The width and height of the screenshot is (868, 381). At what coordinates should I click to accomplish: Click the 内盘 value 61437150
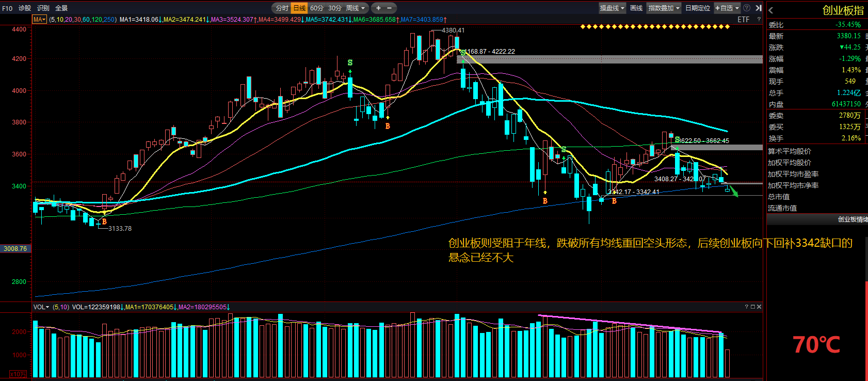846,104
